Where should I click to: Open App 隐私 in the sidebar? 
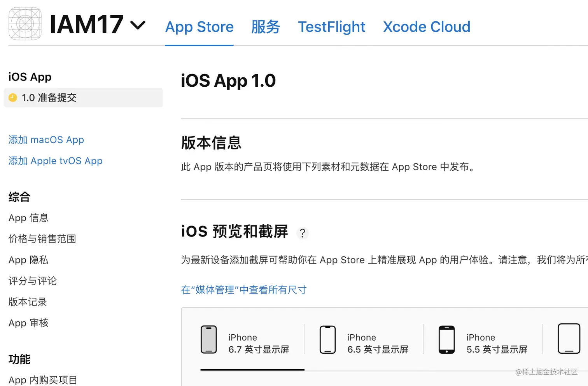(x=28, y=260)
